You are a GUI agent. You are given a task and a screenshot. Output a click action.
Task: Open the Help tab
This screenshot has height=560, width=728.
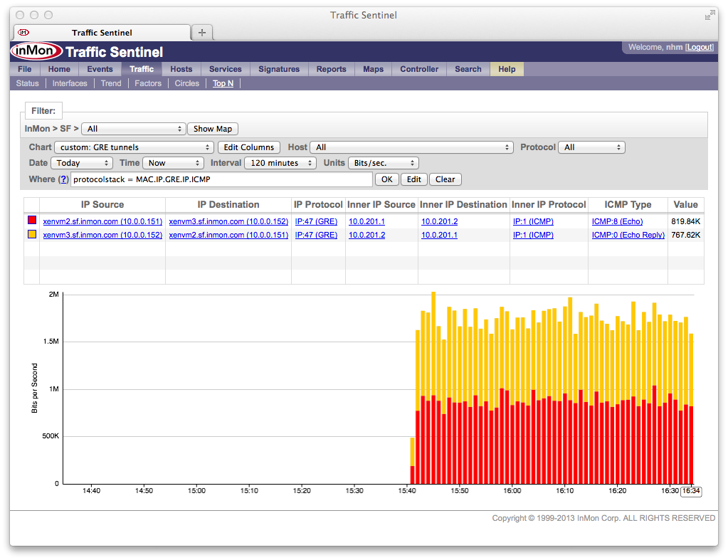(507, 69)
